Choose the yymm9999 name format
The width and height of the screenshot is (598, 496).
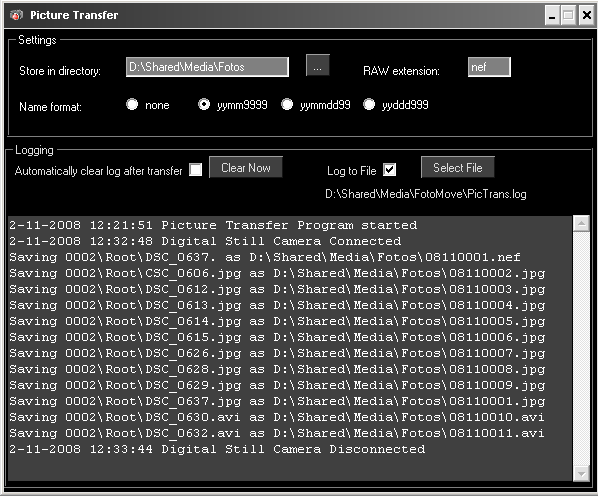click(x=204, y=104)
